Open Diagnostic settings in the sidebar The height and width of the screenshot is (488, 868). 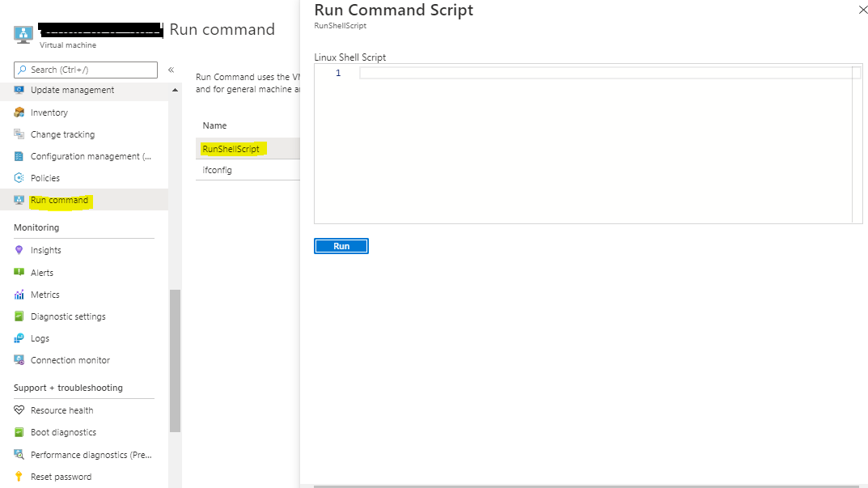[68, 316]
